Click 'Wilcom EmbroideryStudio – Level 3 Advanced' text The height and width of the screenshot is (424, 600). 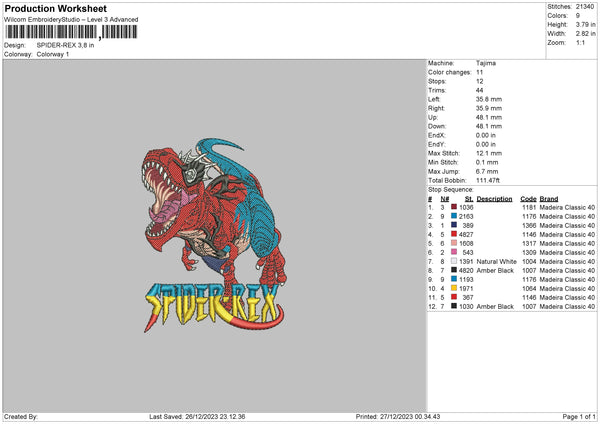click(x=71, y=19)
